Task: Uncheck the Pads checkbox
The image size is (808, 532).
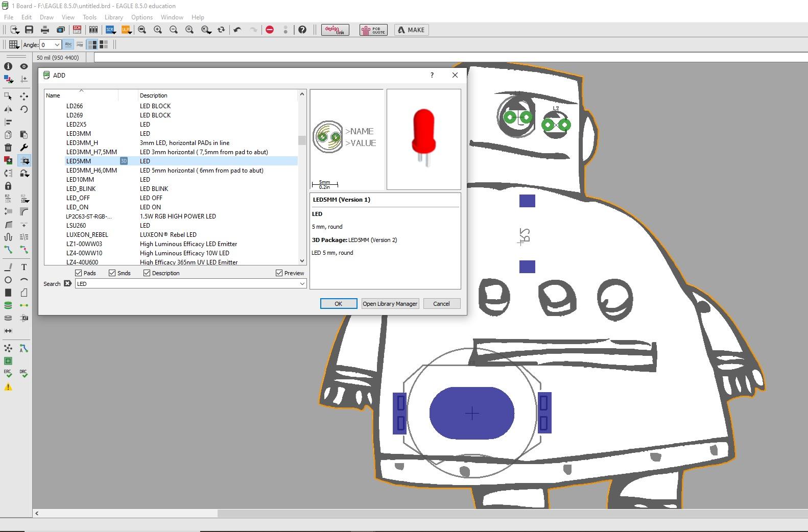Action: click(79, 273)
